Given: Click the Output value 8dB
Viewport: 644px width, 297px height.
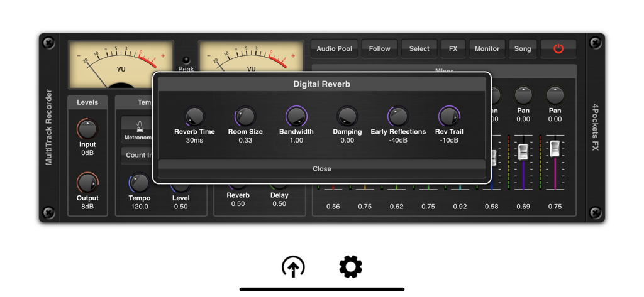Looking at the screenshot, I should (x=87, y=207).
